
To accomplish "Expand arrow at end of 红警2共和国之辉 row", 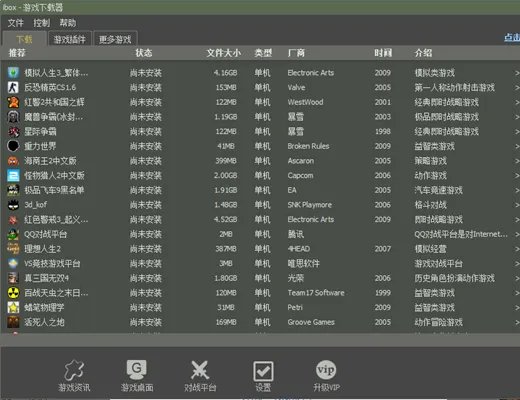I will click(517, 102).
